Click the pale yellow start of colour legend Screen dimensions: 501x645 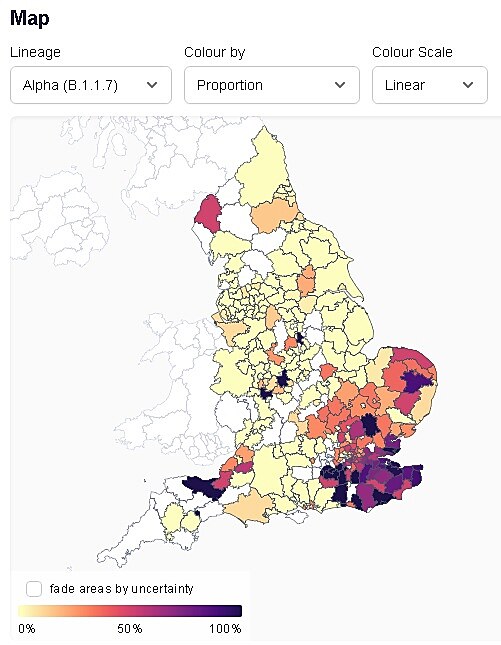pos(25,611)
